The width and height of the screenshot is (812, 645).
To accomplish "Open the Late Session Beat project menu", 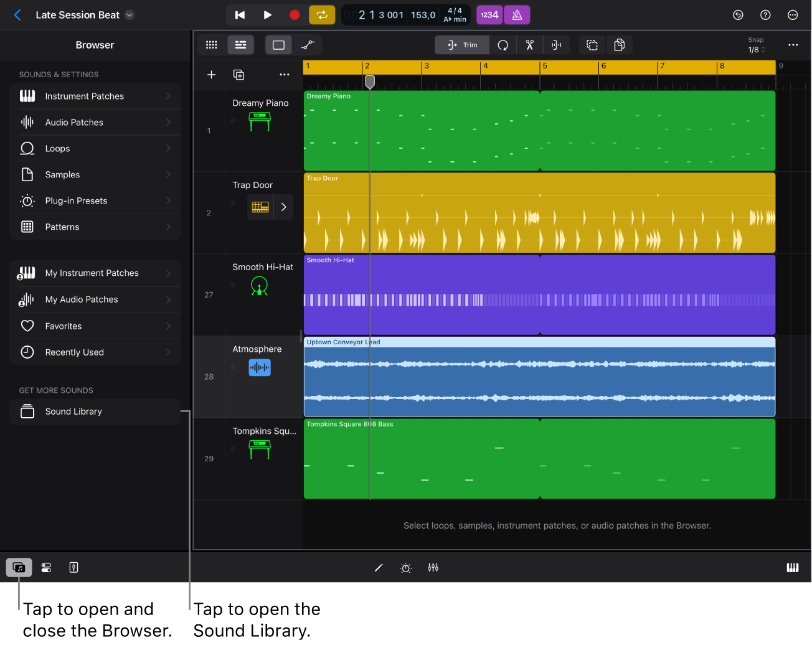I will (x=130, y=15).
